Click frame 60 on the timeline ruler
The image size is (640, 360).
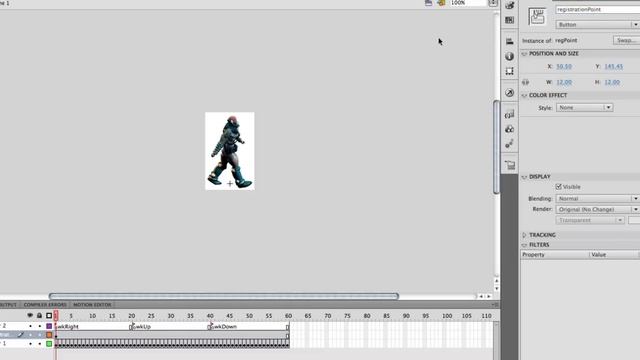coord(288,316)
